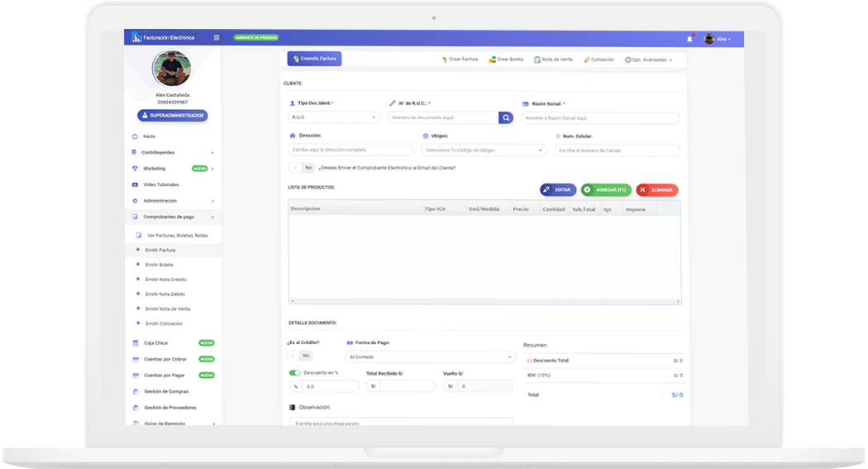Open Gestión de Compras in sidebar
The height and width of the screenshot is (469, 868).
click(x=165, y=391)
